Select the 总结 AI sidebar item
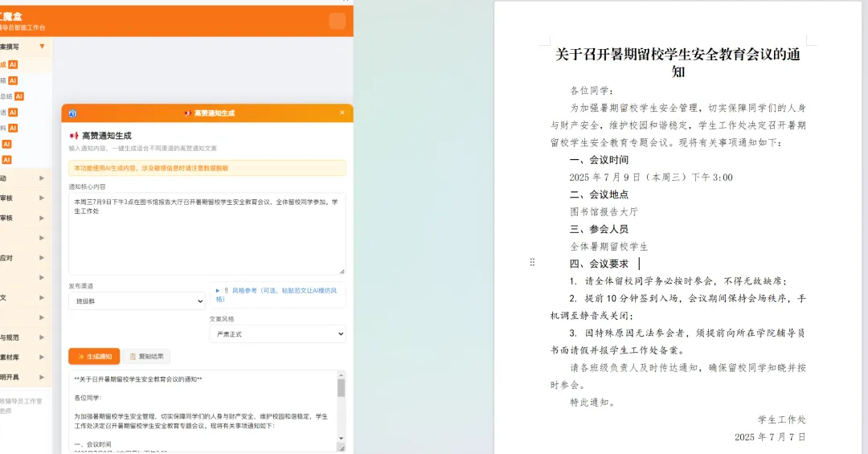Screen dimensions: 868x454 [x=26, y=96]
